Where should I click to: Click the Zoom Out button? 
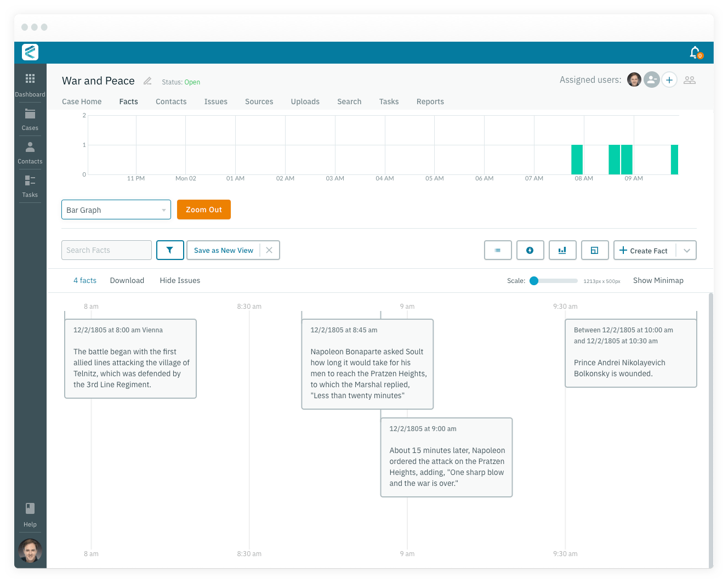click(204, 210)
